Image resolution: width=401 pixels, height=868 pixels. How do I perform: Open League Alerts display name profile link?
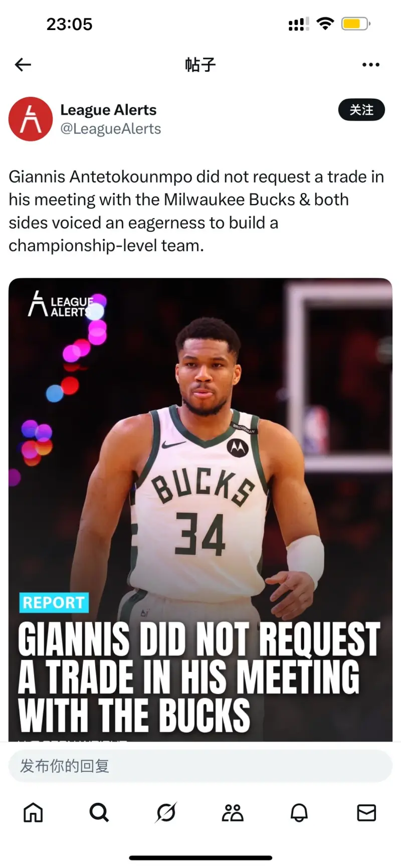coord(108,110)
